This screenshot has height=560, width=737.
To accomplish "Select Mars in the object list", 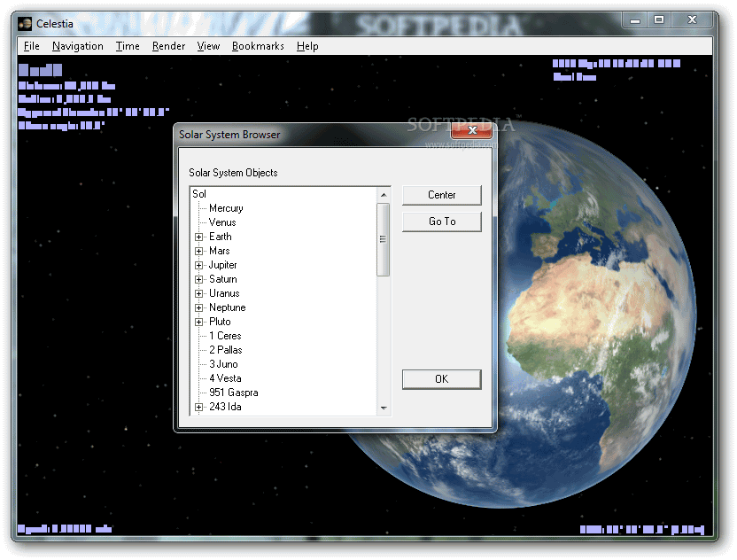I will click(x=220, y=251).
